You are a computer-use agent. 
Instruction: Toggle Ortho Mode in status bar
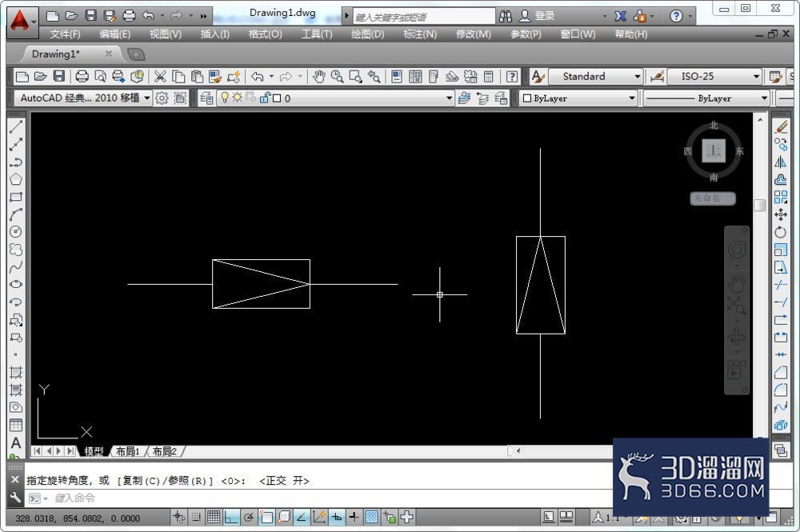232,518
